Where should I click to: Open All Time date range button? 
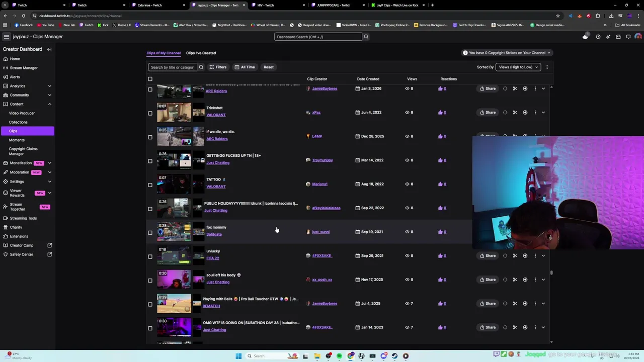[245, 67]
